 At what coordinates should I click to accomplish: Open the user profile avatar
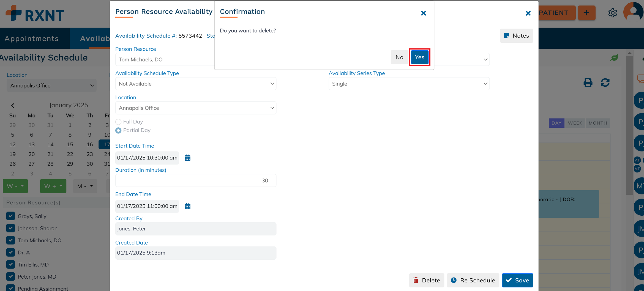(x=633, y=12)
